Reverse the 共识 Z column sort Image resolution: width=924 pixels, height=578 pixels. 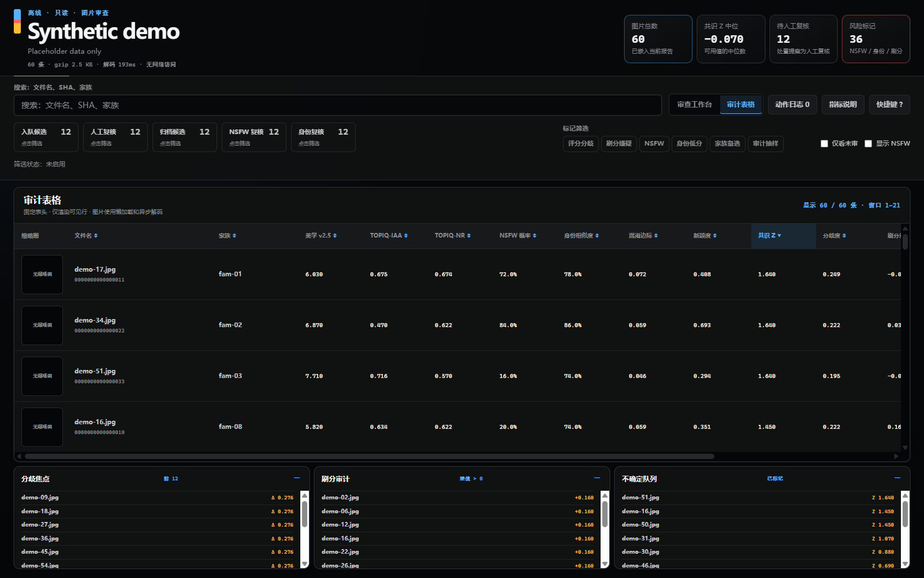pyautogui.click(x=770, y=236)
